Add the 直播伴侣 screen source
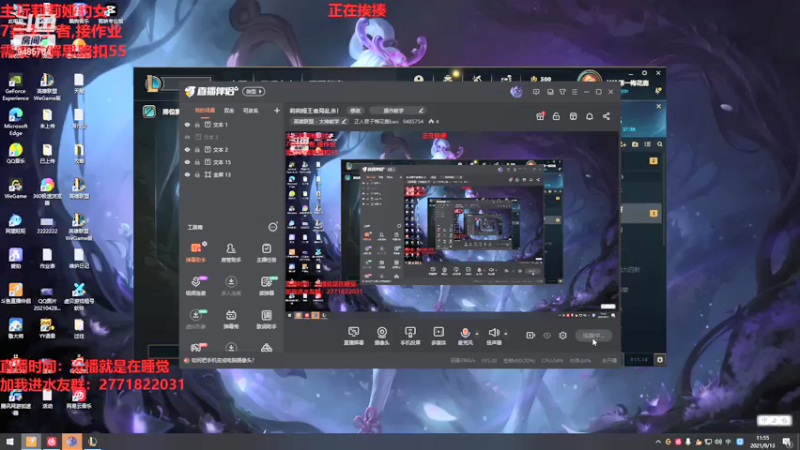Viewport: 800px width, 450px height. click(x=354, y=336)
